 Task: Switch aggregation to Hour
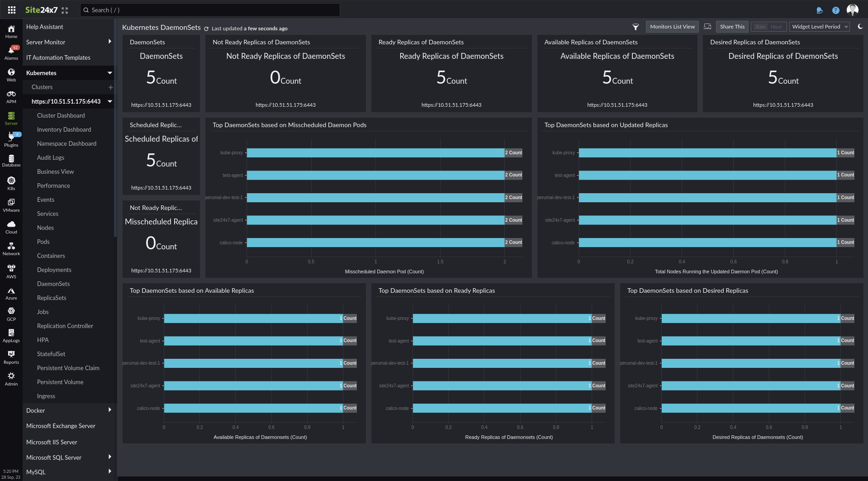pyautogui.click(x=777, y=26)
